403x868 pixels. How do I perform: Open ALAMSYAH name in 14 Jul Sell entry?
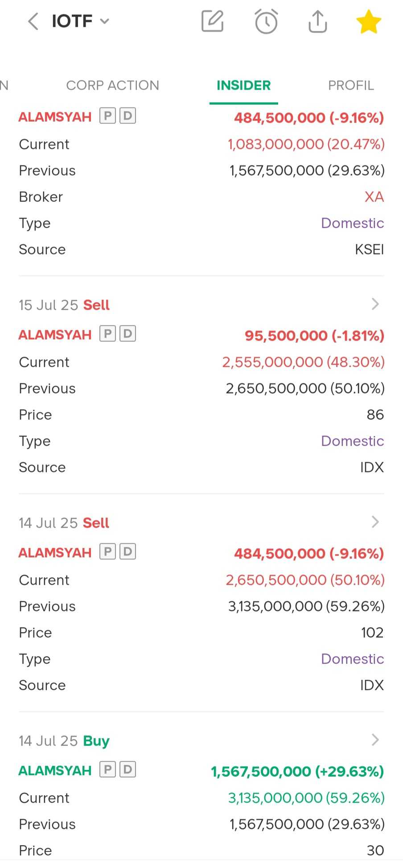(x=55, y=553)
